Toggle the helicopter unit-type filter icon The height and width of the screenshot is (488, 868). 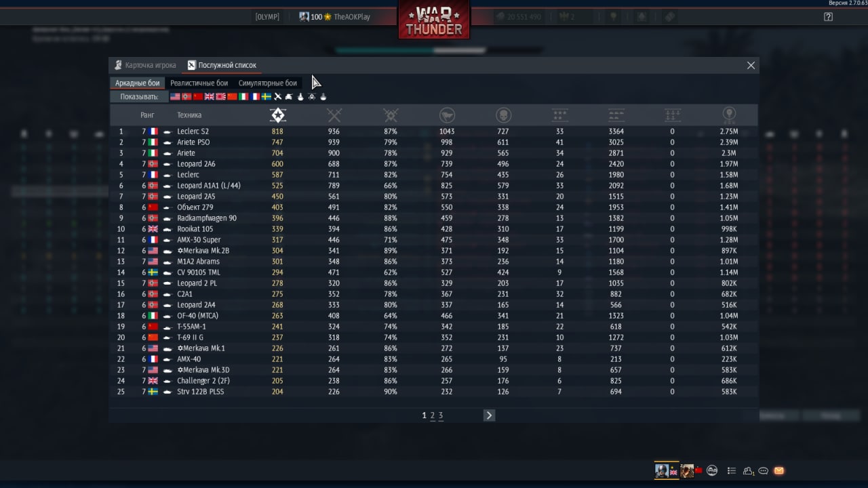click(312, 96)
